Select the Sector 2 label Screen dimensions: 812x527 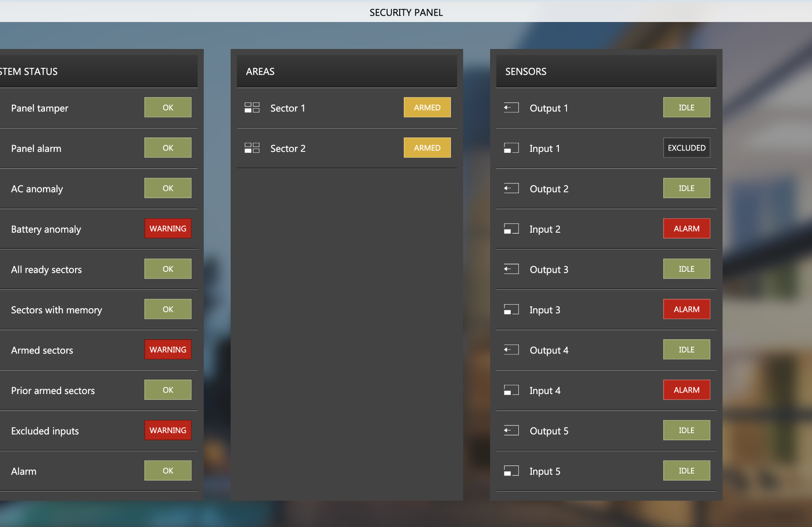[x=288, y=149]
